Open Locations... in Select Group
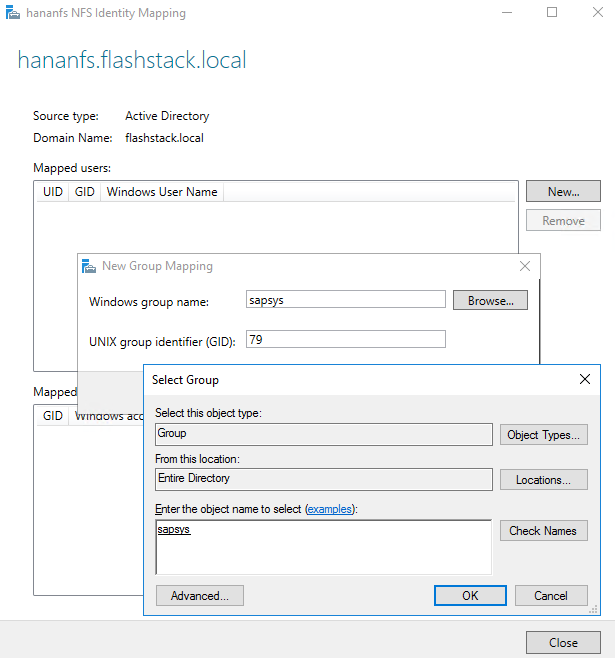The width and height of the screenshot is (615, 658). click(544, 480)
